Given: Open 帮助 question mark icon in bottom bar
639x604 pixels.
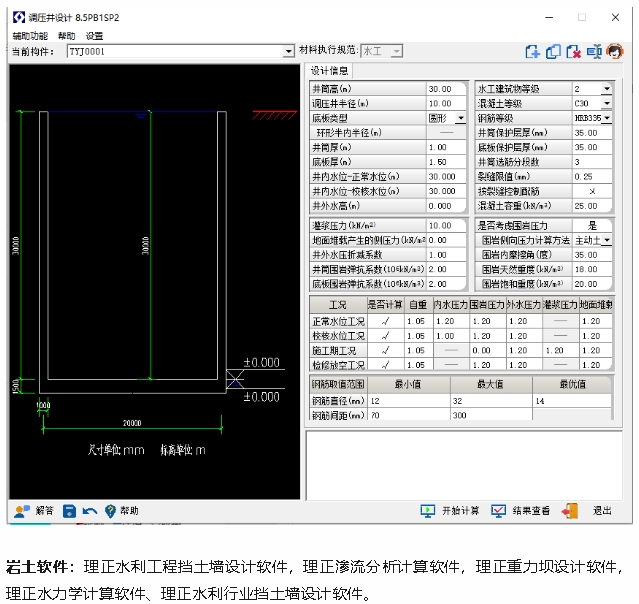Looking at the screenshot, I should [x=111, y=511].
